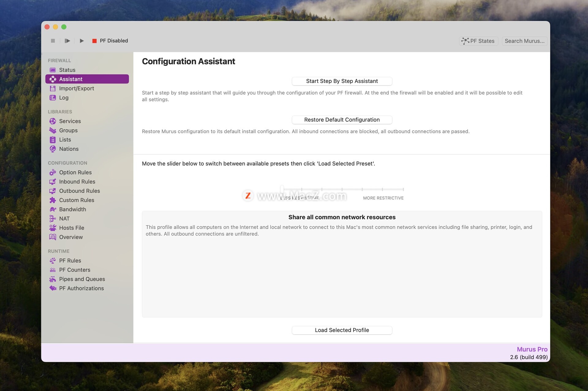Click the Inbound Rules icon
Viewport: 588px width, 391px height.
(x=53, y=182)
